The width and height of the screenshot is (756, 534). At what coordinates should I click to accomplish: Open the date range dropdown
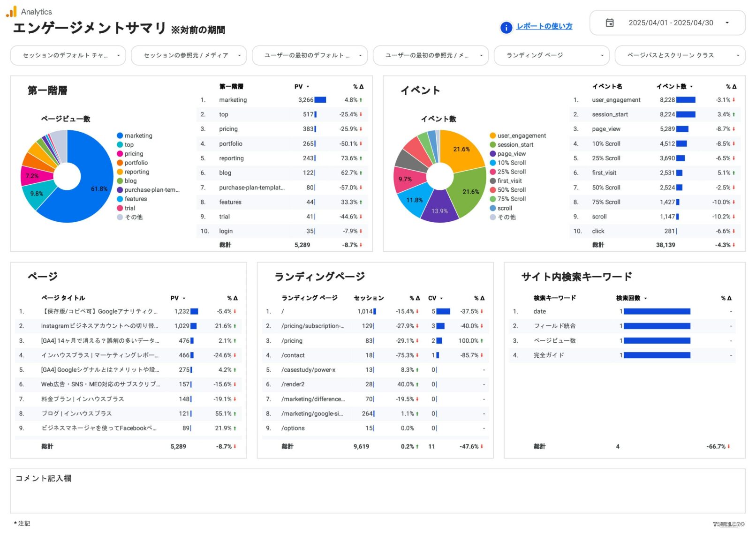coord(726,23)
